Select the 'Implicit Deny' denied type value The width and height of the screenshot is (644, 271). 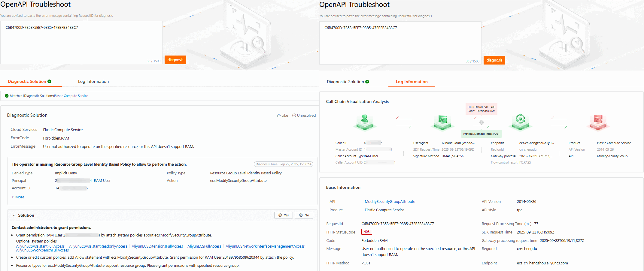click(66, 173)
